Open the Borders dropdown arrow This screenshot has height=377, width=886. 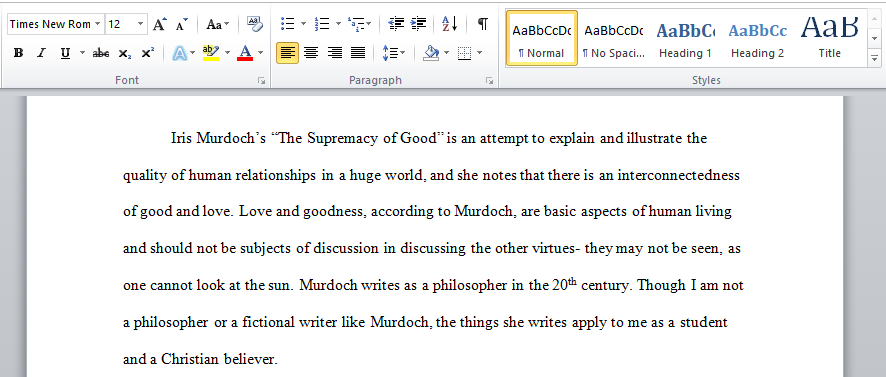pos(480,53)
